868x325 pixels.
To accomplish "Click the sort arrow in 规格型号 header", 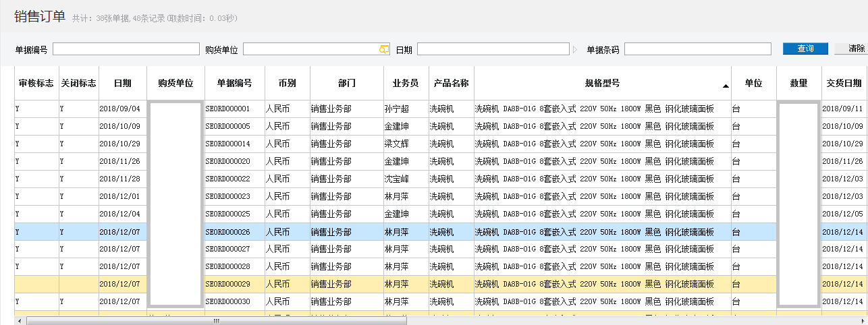I will click(726, 86).
